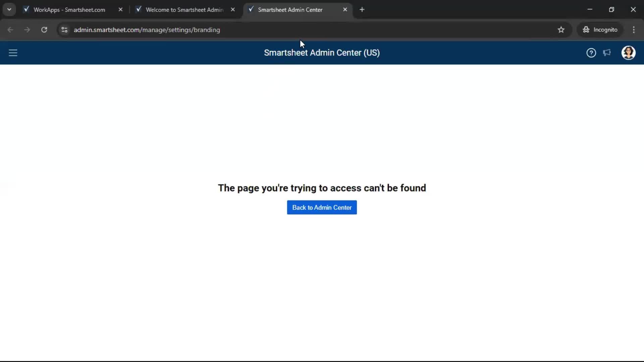Open the Admin Center navigation menu
The height and width of the screenshot is (362, 644).
pos(13,53)
